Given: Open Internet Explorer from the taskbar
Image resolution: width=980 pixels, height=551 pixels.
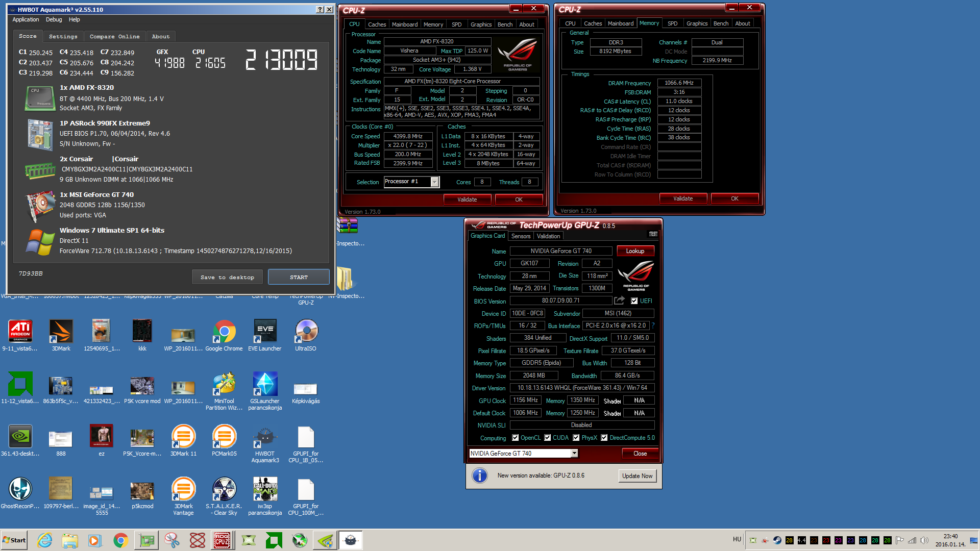Looking at the screenshot, I should [44, 540].
